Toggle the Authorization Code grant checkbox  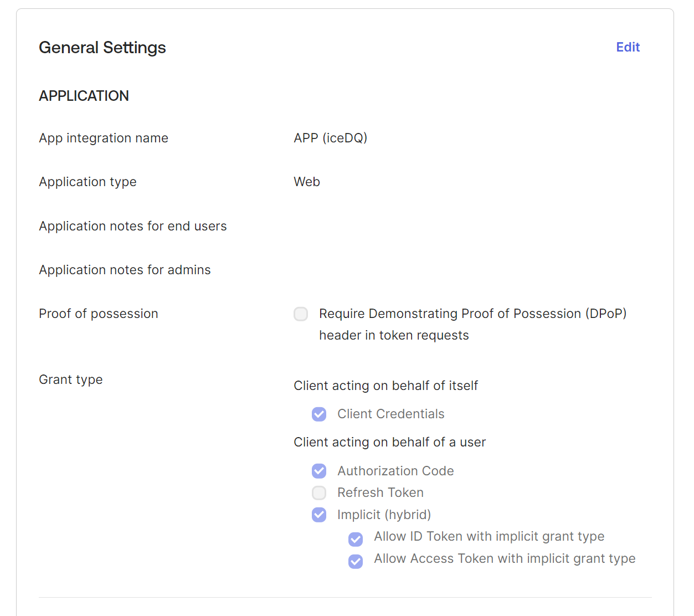click(319, 471)
